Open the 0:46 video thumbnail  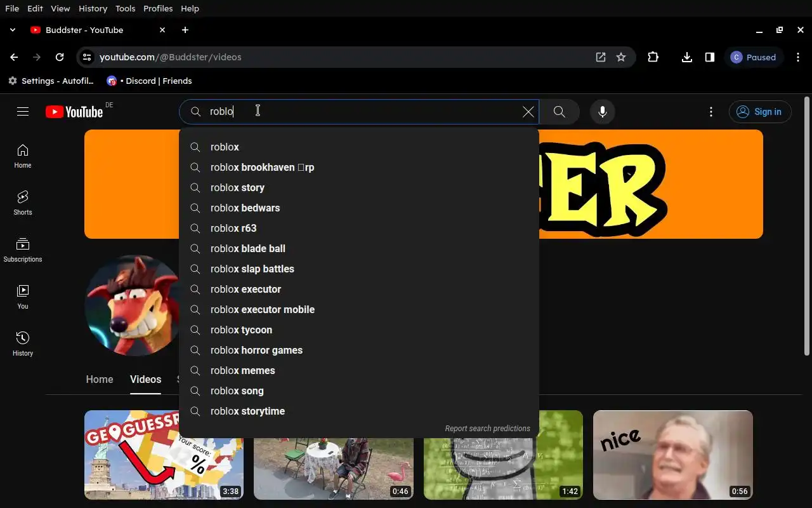point(333,469)
